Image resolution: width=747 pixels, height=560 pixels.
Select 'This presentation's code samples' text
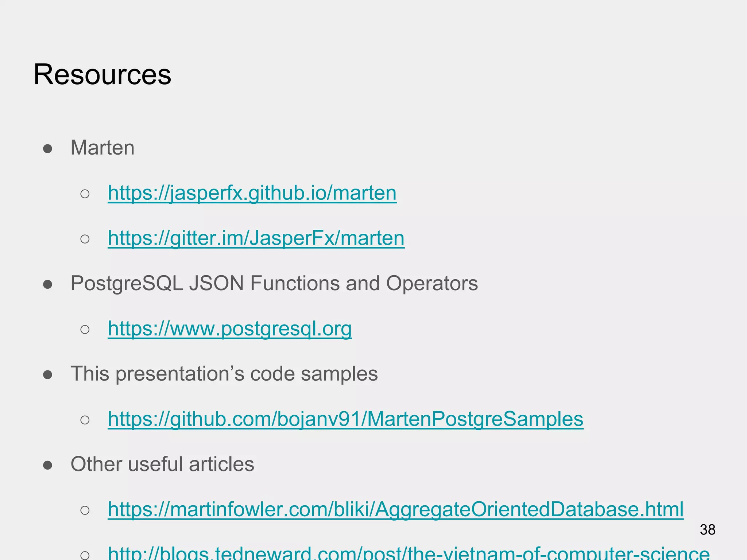[x=224, y=374]
